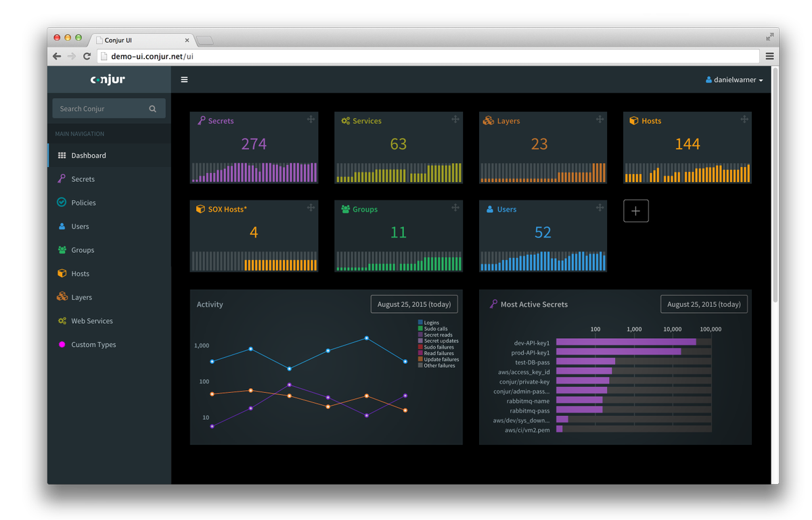Image resolution: width=812 pixels, height=520 pixels.
Task: Open the danielwarner user dropdown
Action: pos(734,80)
